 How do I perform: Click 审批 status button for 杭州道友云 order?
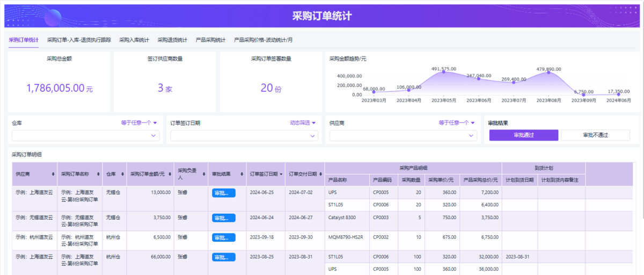click(223, 237)
